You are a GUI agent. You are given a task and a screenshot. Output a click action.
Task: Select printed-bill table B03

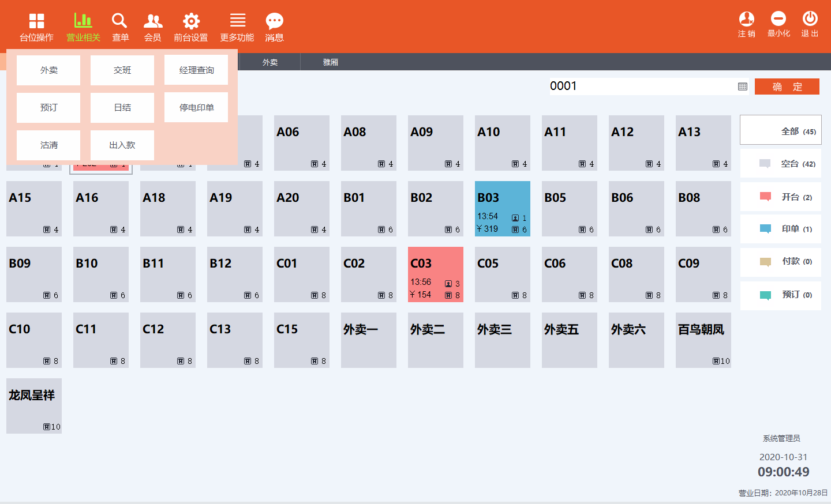point(503,209)
